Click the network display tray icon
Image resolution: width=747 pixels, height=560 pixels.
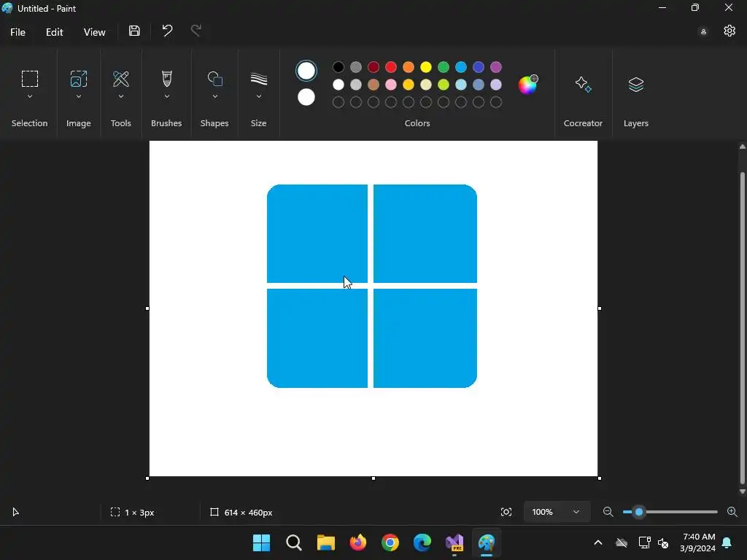point(644,542)
